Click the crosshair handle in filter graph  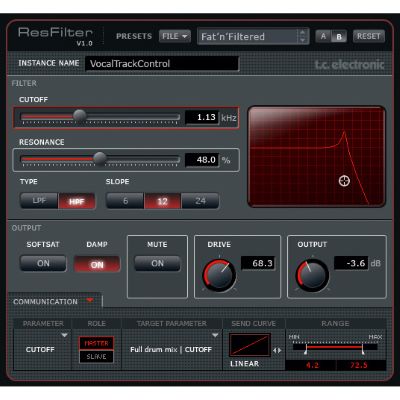coord(344,181)
